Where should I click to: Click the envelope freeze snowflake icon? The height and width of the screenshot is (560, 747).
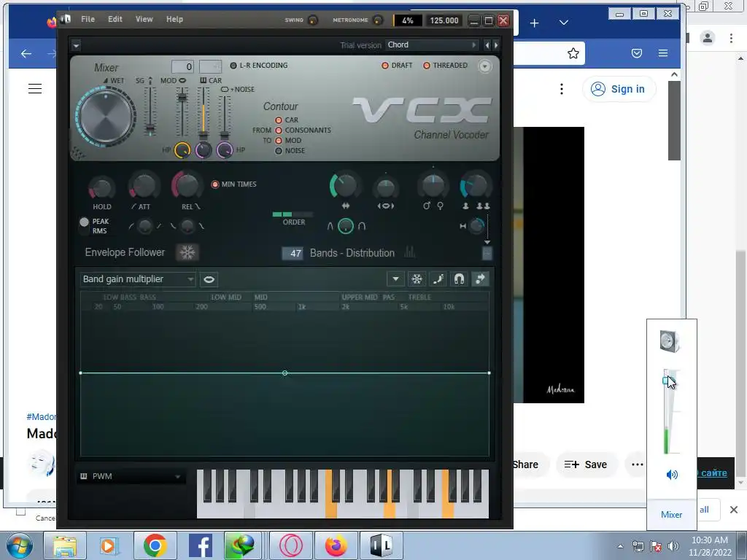[417, 279]
